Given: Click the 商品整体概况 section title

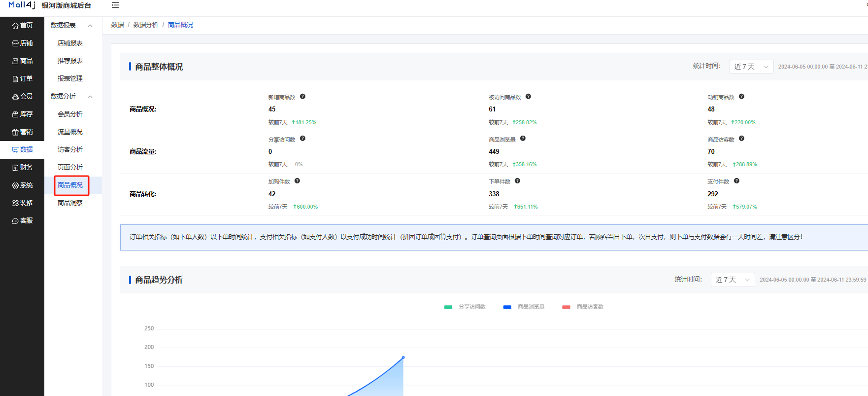Looking at the screenshot, I should pos(159,67).
